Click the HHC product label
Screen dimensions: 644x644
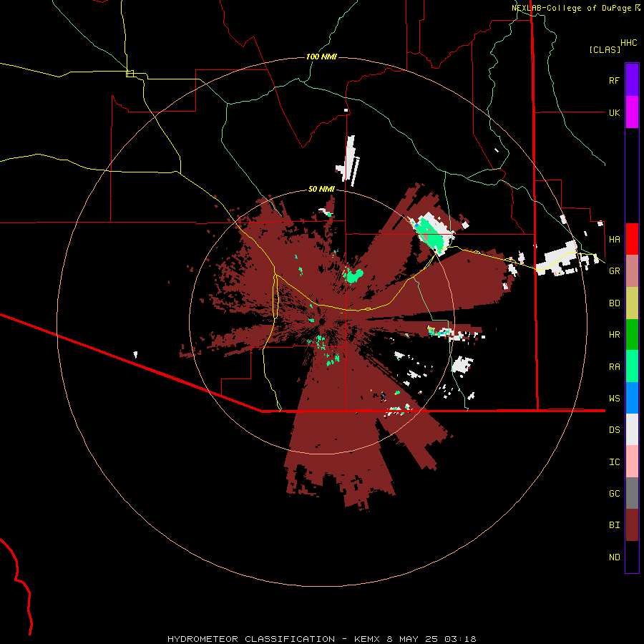click(629, 43)
